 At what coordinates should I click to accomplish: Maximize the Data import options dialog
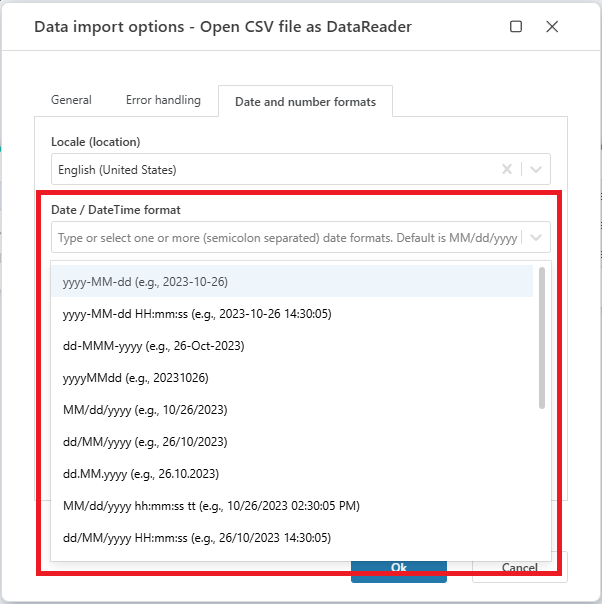tap(516, 27)
